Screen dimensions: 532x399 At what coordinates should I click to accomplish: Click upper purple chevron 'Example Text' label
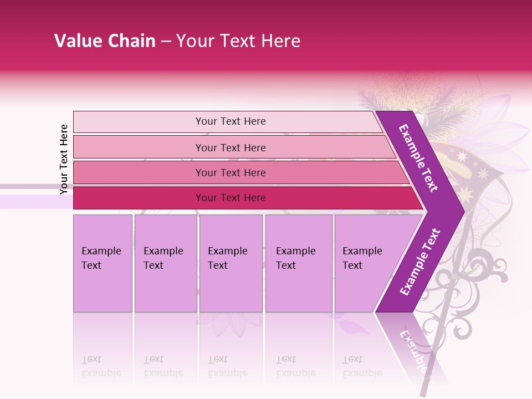[418, 158]
